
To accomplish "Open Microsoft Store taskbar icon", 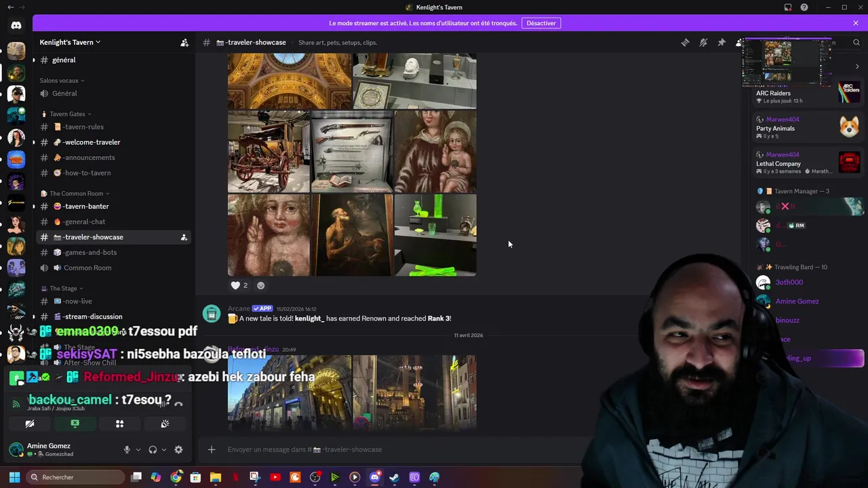I will [195, 477].
